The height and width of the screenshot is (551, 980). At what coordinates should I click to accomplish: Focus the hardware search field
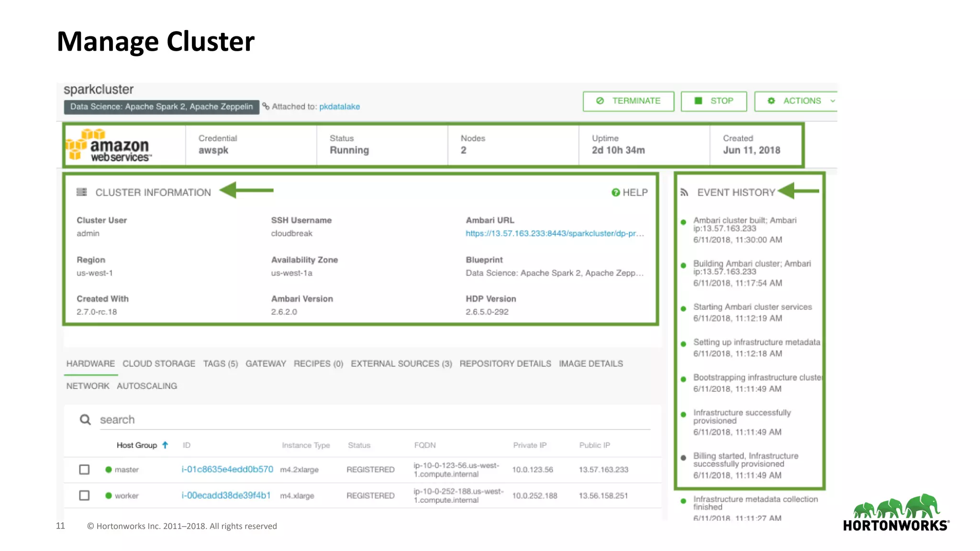click(375, 419)
